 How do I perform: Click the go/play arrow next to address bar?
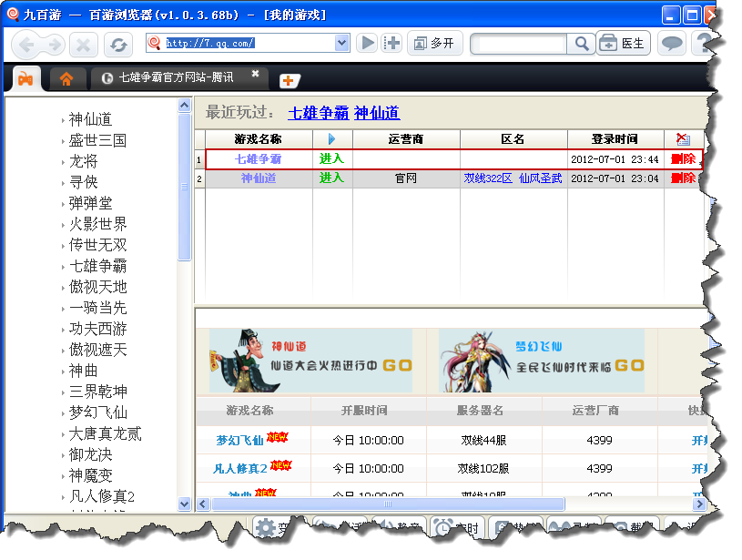[367, 43]
